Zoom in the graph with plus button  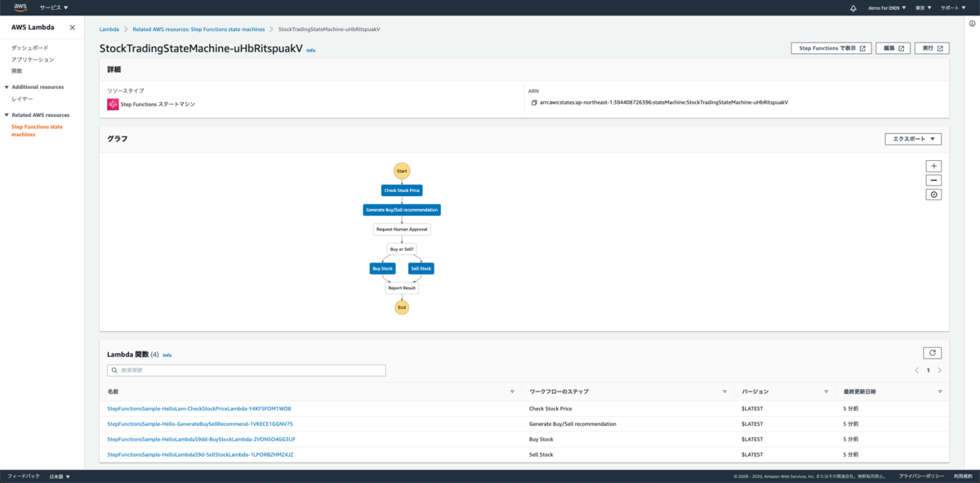click(x=934, y=166)
